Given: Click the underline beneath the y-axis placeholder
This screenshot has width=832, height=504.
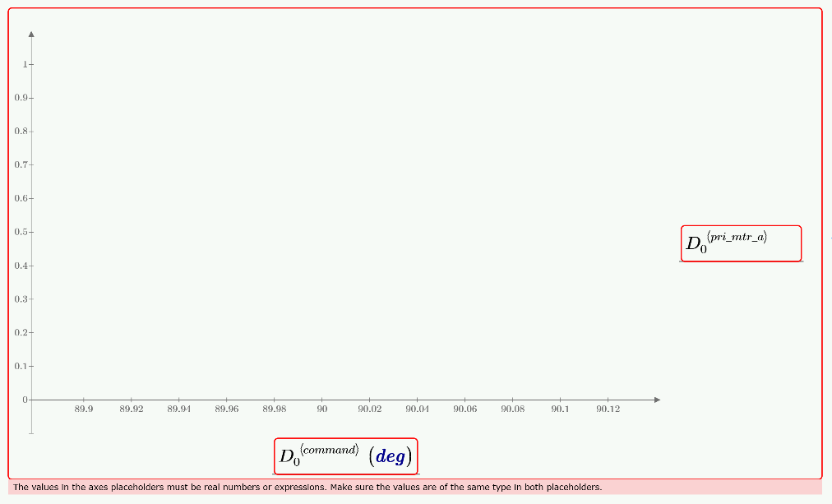Looking at the screenshot, I should click(x=739, y=261).
